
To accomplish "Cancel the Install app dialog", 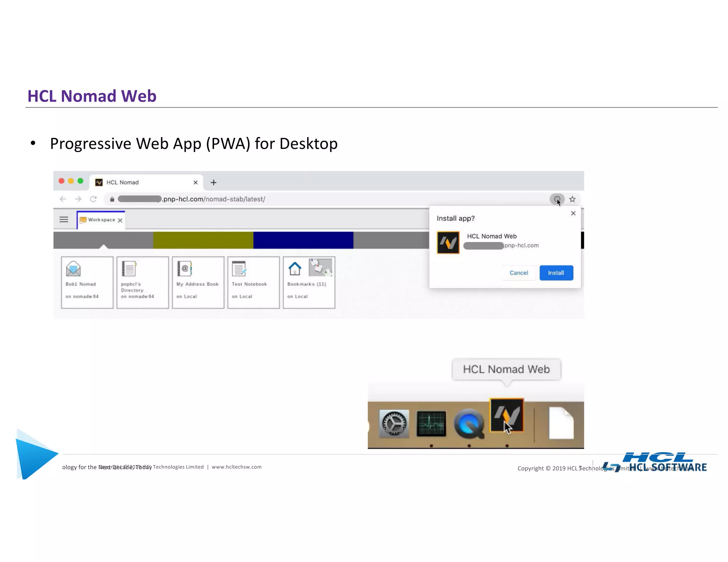I will pyautogui.click(x=519, y=273).
